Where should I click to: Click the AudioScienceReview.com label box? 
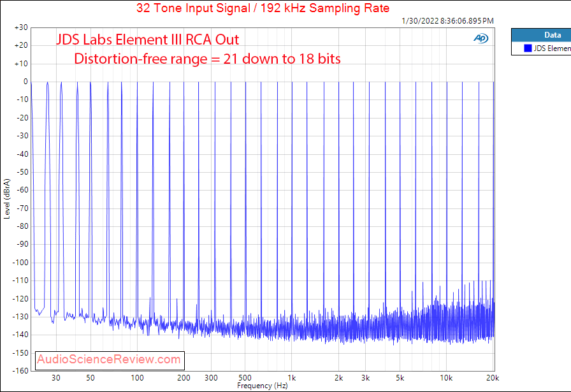(110, 360)
